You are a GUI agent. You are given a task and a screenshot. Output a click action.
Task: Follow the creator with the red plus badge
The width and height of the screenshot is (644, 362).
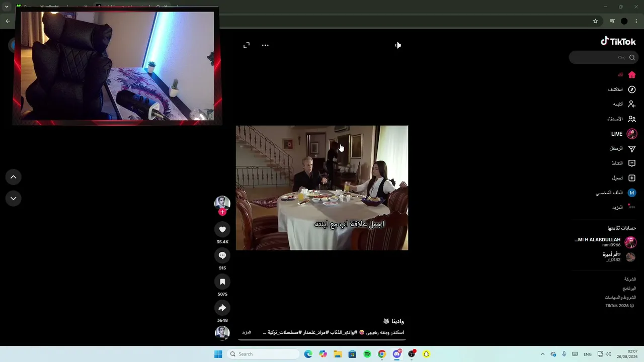222,212
